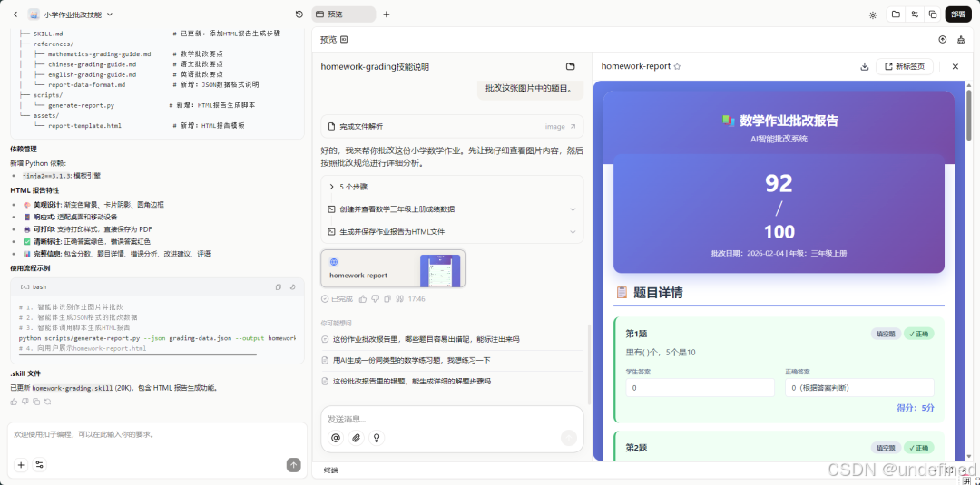Open the homework-report preview card
The image size is (980, 485).
click(393, 268)
